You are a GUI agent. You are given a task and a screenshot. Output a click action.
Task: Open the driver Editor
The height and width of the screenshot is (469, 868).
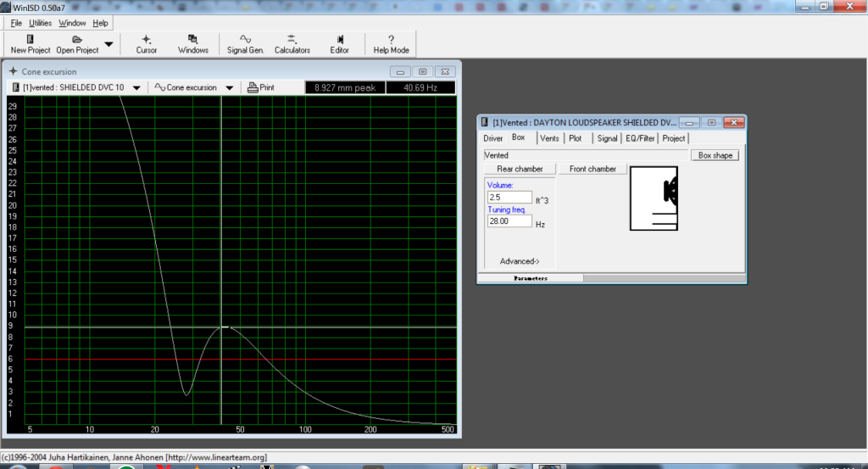click(x=339, y=44)
